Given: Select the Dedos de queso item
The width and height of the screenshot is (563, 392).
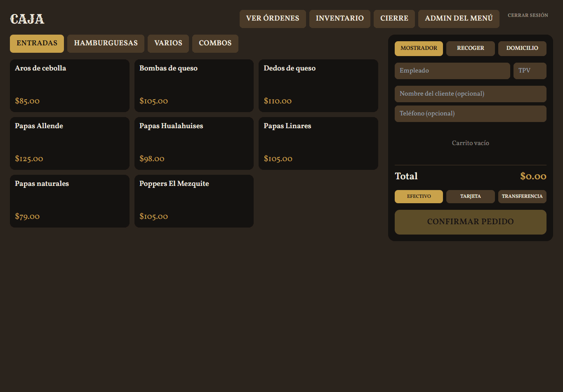Looking at the screenshot, I should 318,86.
